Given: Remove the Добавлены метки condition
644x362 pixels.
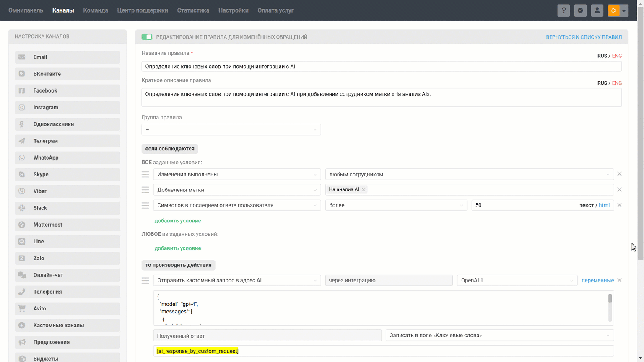Looking at the screenshot, I should click(x=619, y=189).
